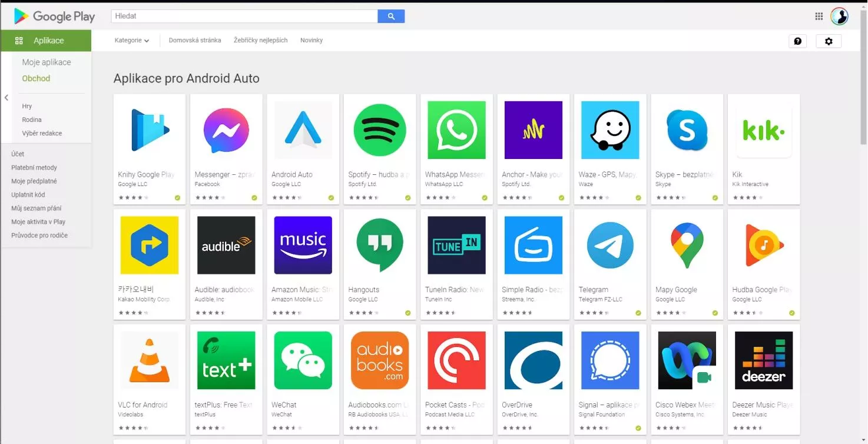Open the Skype app icon
Image resolution: width=868 pixels, height=444 pixels.
(x=687, y=130)
